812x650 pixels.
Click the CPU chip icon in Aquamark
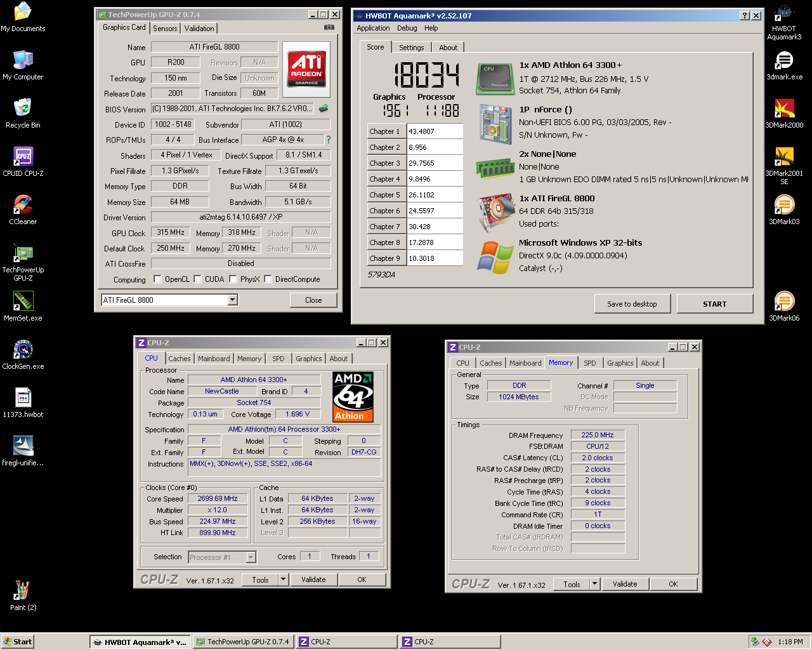coord(495,79)
